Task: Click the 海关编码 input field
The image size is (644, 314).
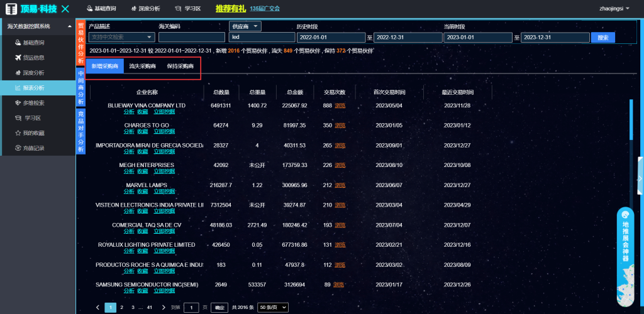Action: pyautogui.click(x=192, y=38)
